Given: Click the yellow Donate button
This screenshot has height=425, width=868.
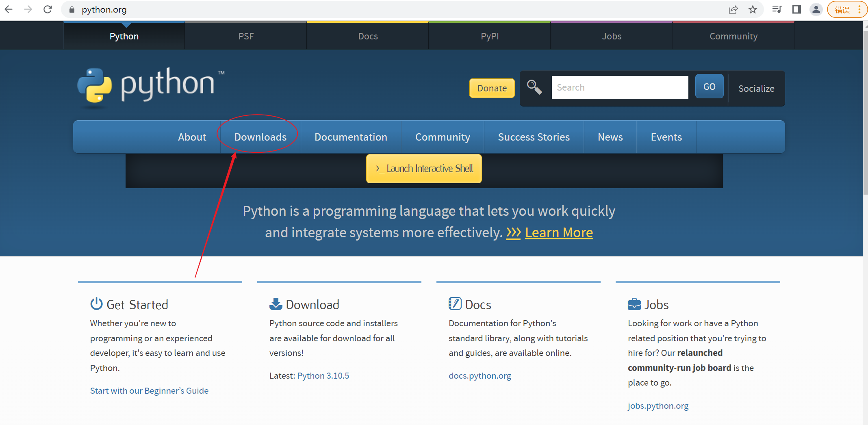Looking at the screenshot, I should [x=492, y=88].
